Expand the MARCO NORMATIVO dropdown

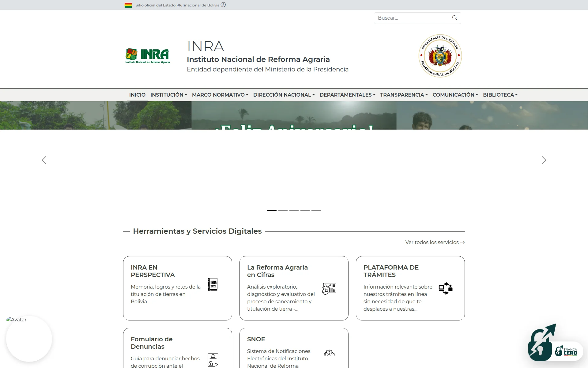pyautogui.click(x=220, y=95)
